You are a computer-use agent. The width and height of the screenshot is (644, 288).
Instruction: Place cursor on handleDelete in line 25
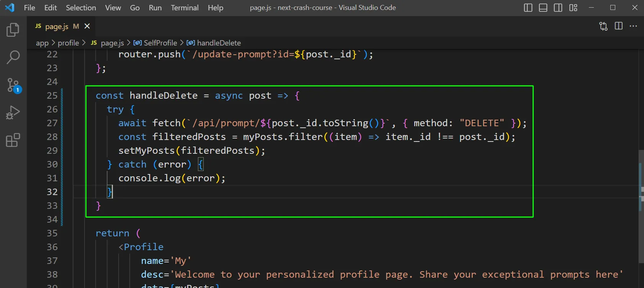coord(163,96)
